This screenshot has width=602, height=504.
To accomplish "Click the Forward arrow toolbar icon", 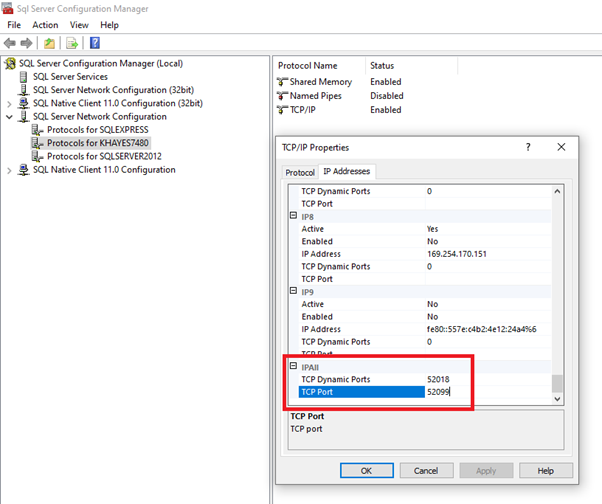I will coord(26,43).
